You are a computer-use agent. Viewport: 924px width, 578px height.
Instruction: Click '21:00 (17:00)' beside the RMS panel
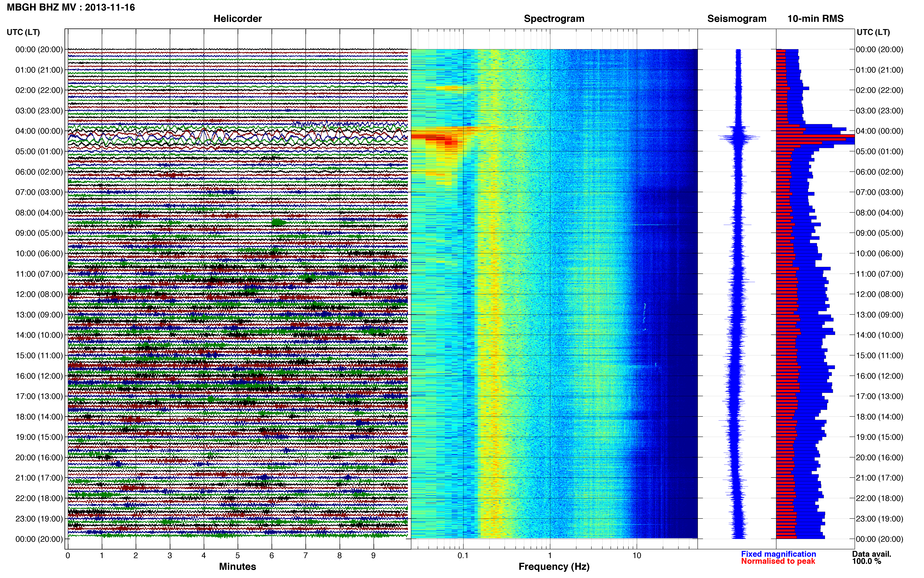879,478
